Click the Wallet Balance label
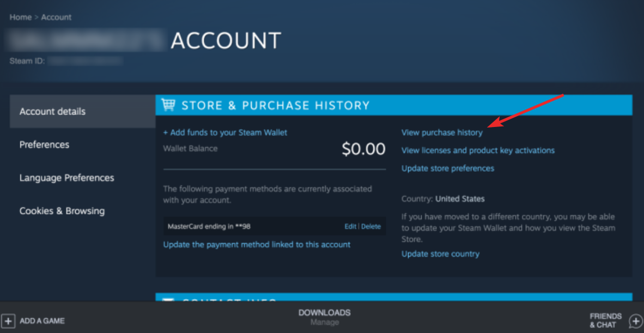Screen dimensions: 644x333 (190, 148)
